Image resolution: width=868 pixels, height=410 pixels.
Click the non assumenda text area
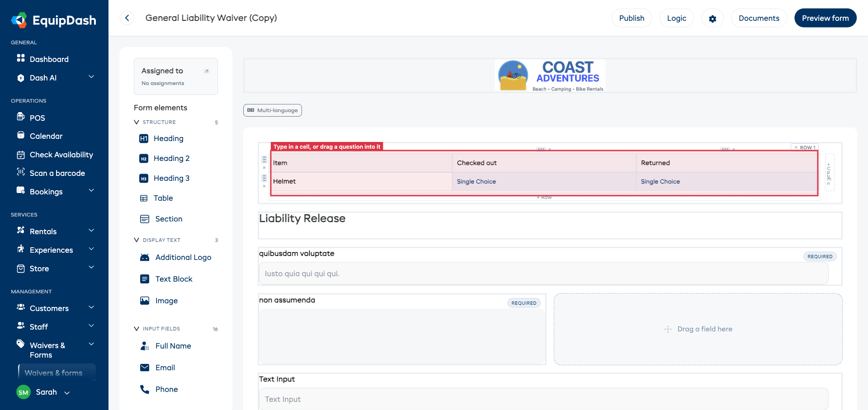point(402,336)
